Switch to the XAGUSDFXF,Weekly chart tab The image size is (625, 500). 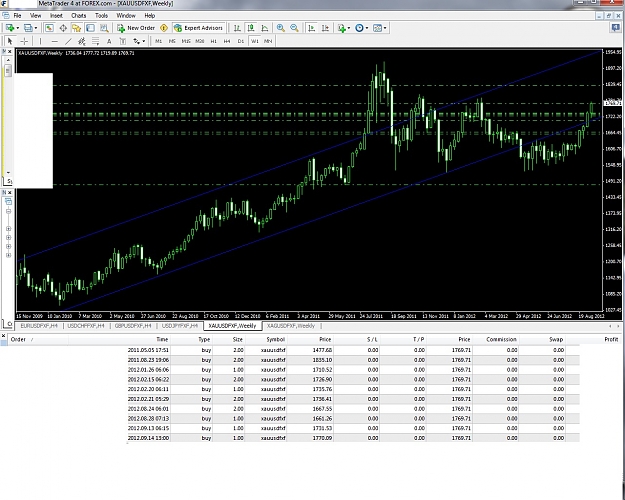(291, 326)
